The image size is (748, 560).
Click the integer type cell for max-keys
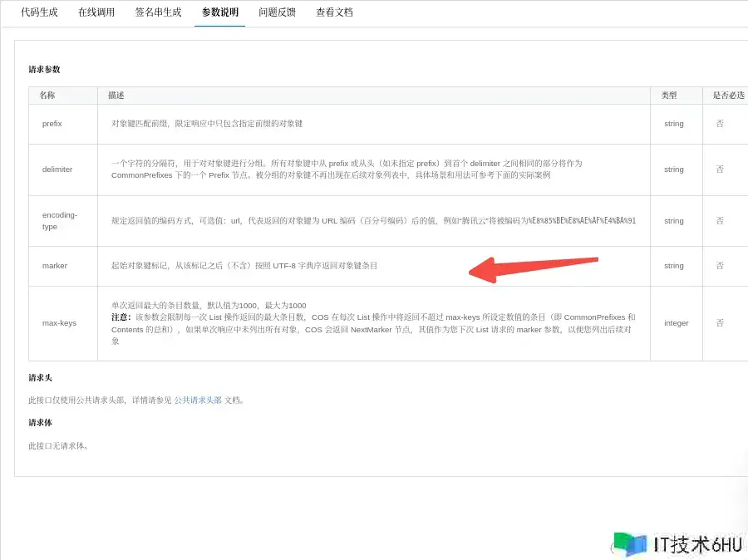click(x=676, y=322)
